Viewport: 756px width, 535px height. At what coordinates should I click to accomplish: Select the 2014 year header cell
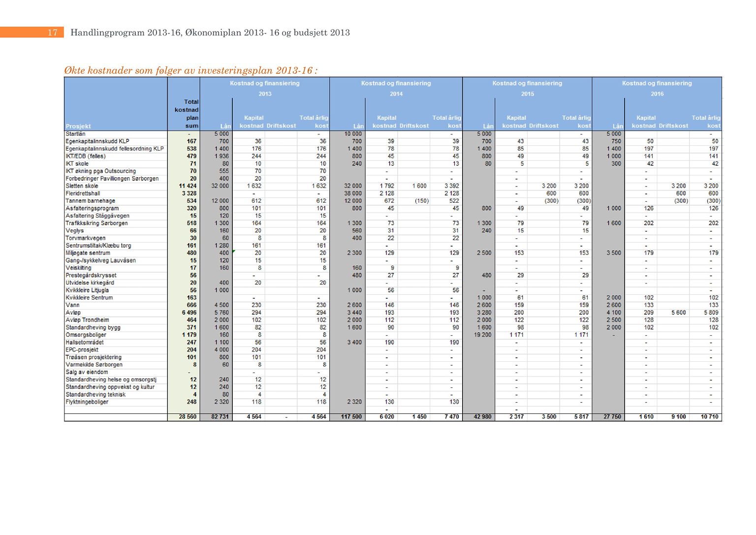[396, 94]
